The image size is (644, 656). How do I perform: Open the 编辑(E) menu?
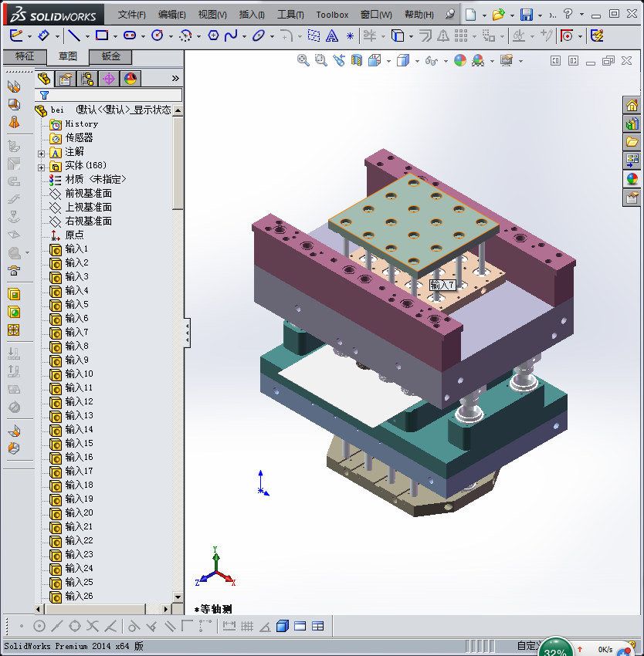171,15
